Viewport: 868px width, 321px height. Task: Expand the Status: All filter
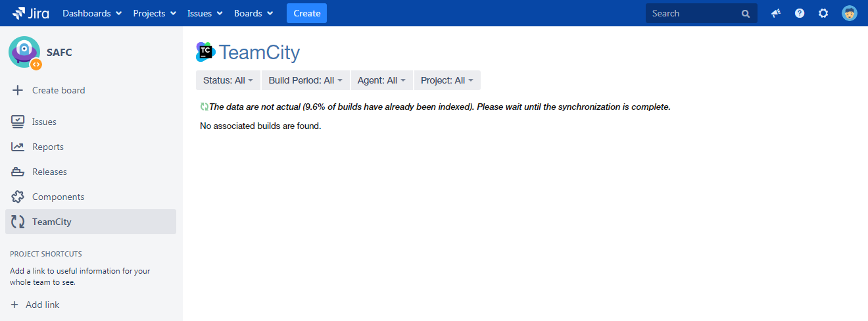point(228,80)
